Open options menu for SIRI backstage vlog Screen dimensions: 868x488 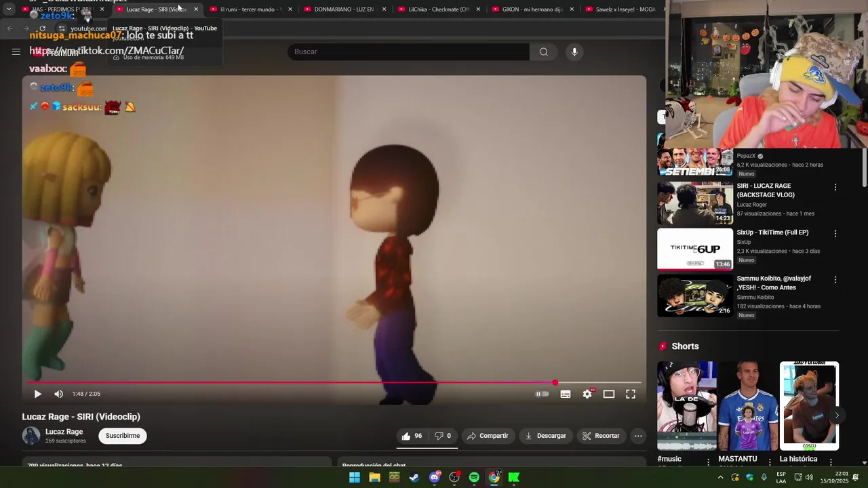pos(835,187)
